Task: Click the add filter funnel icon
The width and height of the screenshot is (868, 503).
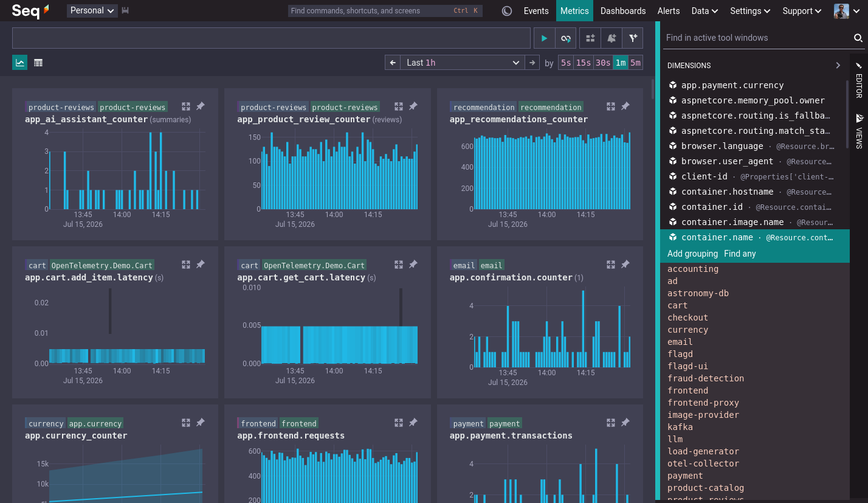Action: (633, 38)
